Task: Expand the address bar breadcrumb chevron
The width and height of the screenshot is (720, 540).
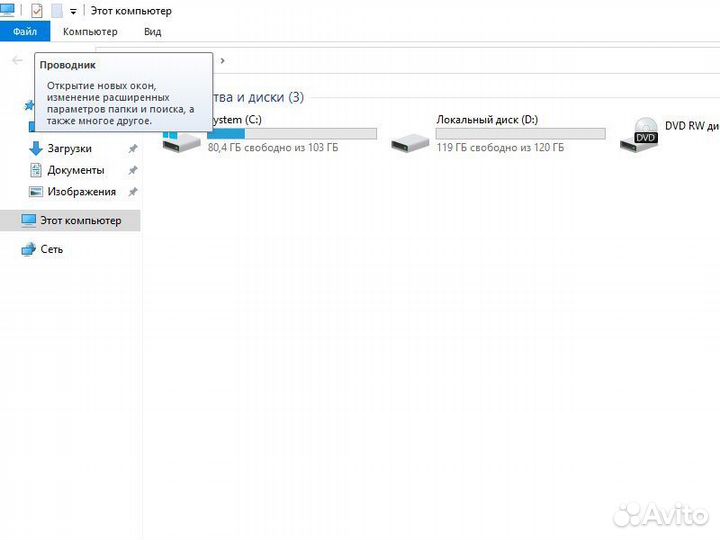Action: (x=222, y=60)
